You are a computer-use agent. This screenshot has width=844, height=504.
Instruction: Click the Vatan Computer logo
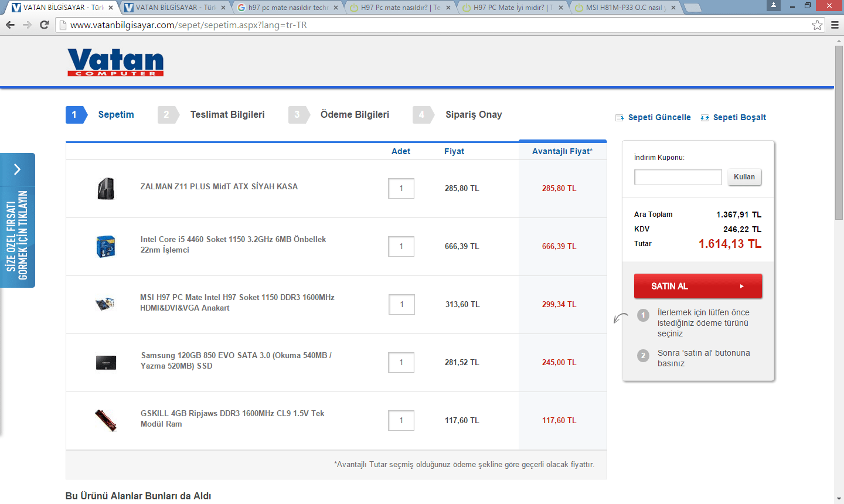pos(115,62)
